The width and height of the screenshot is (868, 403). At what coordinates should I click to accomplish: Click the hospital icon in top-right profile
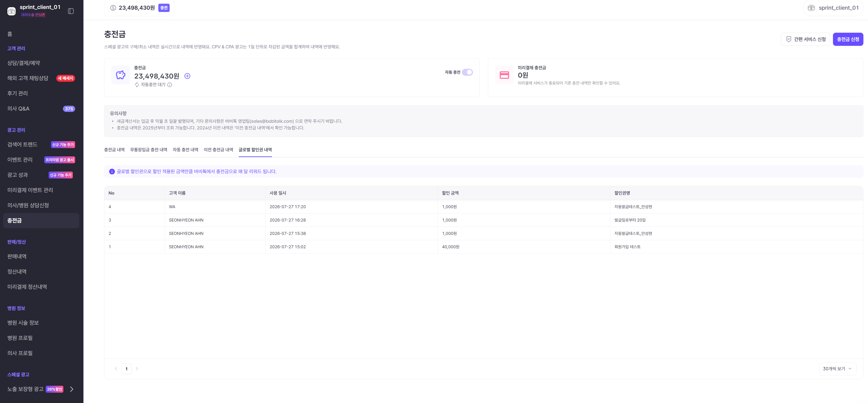coord(811,8)
